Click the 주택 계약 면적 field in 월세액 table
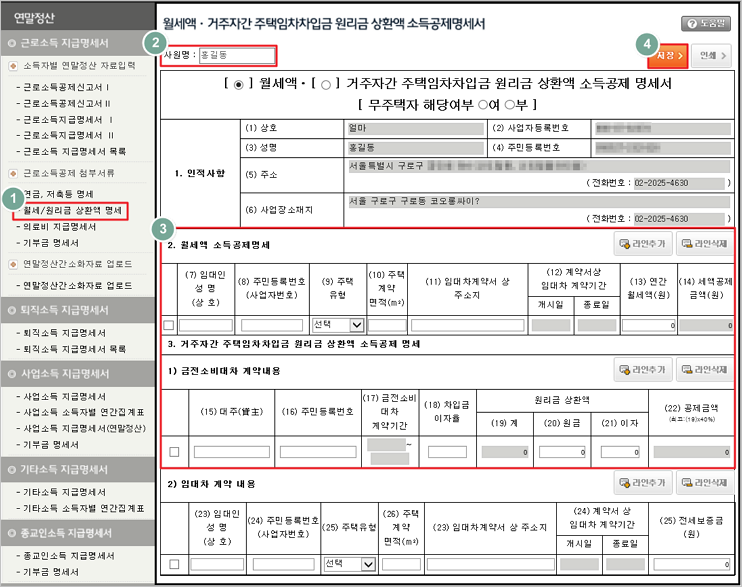This screenshot has width=742, height=587. coord(387,325)
